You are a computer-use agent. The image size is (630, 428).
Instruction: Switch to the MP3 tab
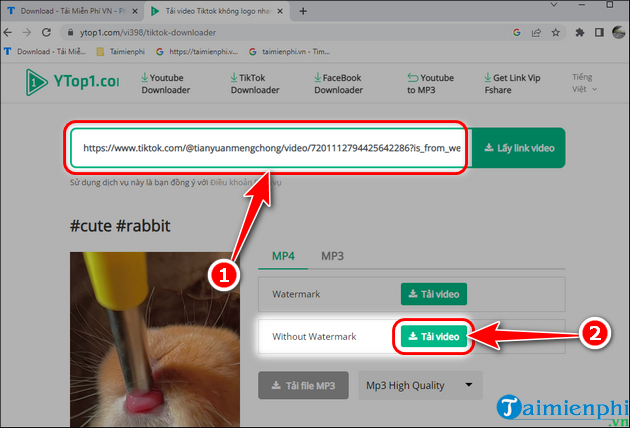pyautogui.click(x=332, y=256)
